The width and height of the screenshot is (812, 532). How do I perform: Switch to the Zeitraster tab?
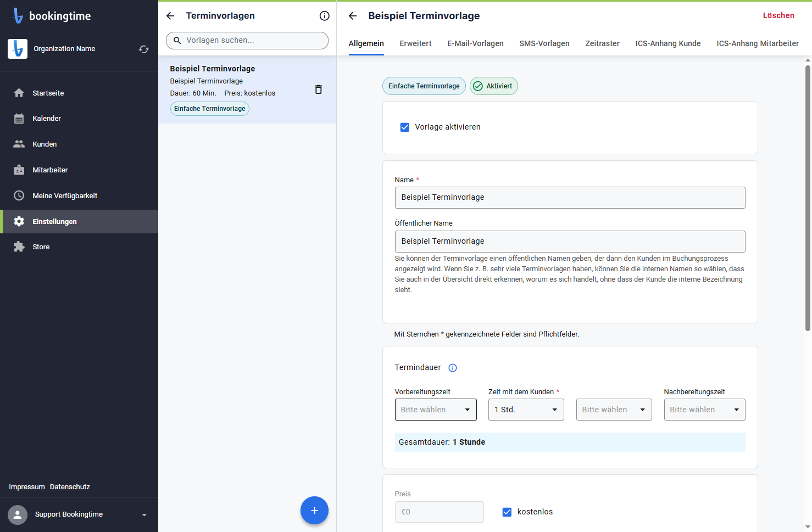point(602,43)
